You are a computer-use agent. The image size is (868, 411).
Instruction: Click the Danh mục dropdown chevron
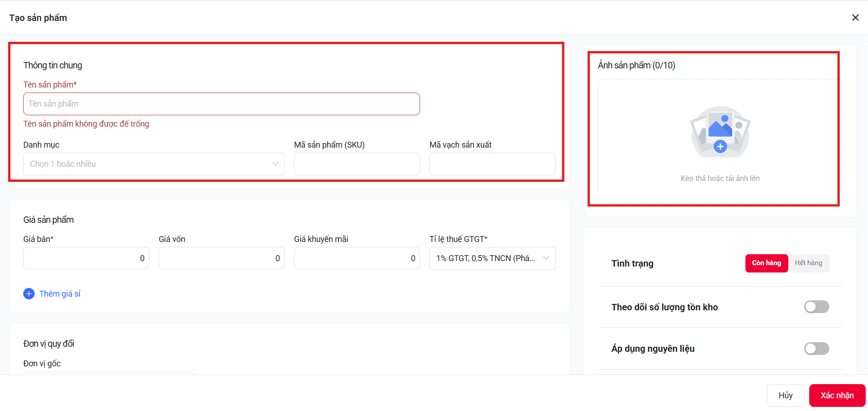[x=275, y=164]
